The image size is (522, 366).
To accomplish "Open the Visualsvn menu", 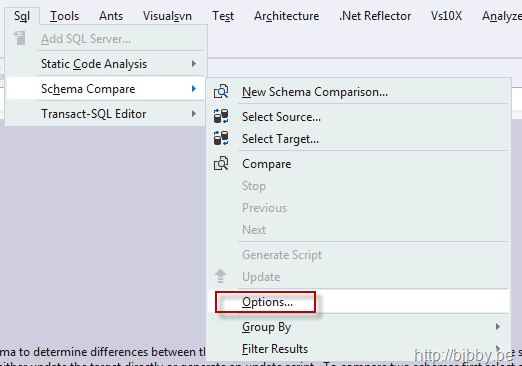I will click(x=167, y=16).
